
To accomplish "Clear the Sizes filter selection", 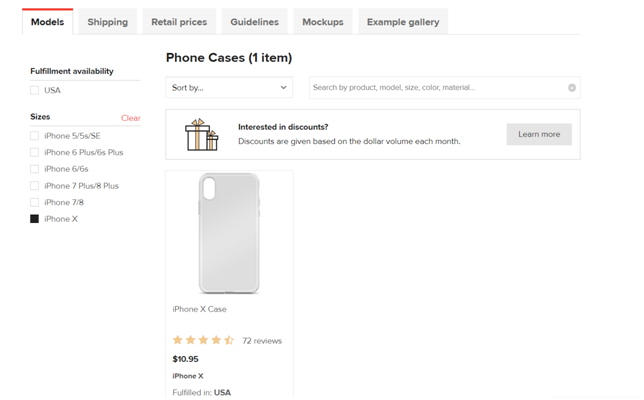I will click(131, 118).
